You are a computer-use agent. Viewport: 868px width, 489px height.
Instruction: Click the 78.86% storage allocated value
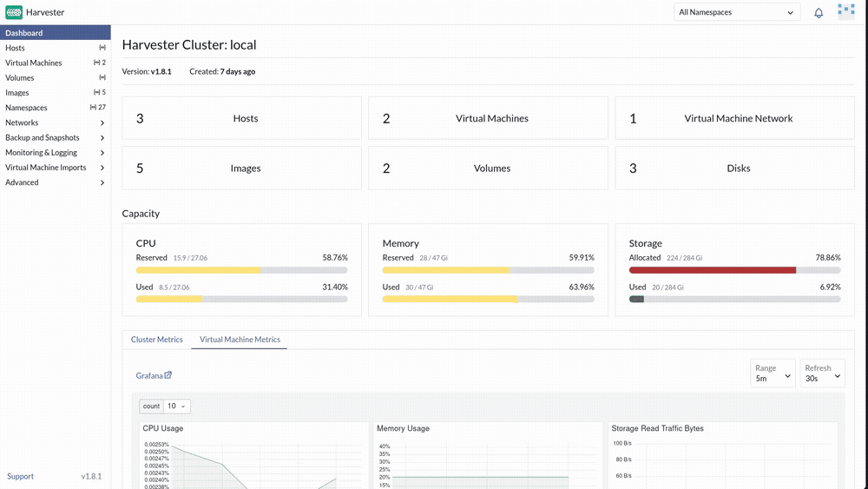click(x=828, y=257)
